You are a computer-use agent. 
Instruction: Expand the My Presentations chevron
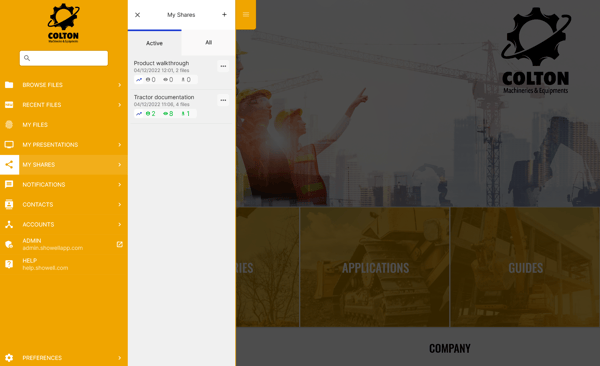tap(119, 144)
